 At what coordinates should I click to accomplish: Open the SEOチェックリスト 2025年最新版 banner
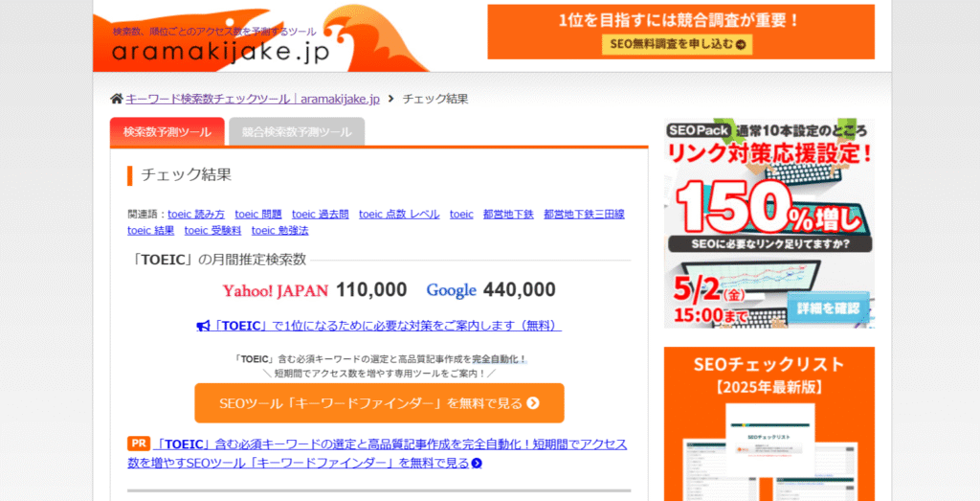click(x=769, y=424)
